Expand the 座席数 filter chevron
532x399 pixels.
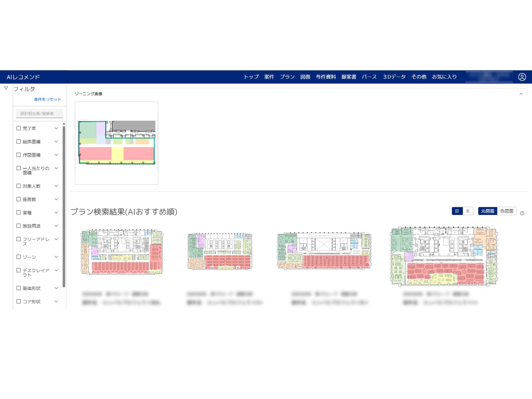coord(56,199)
